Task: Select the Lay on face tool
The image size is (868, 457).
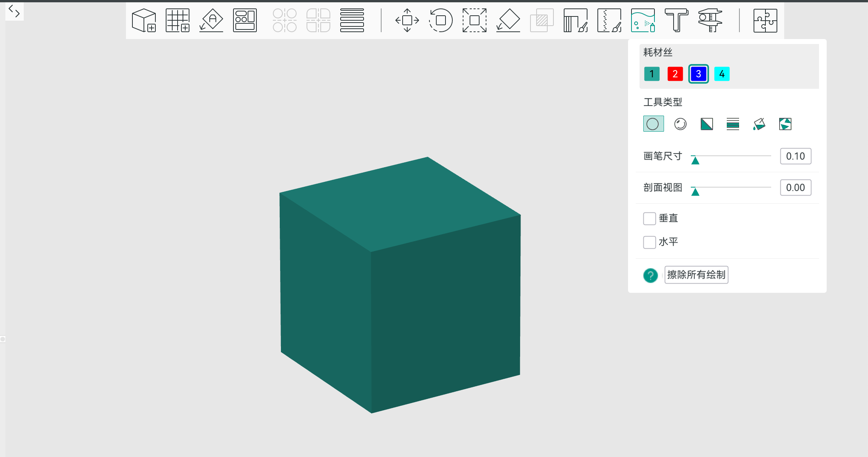Action: coord(508,20)
